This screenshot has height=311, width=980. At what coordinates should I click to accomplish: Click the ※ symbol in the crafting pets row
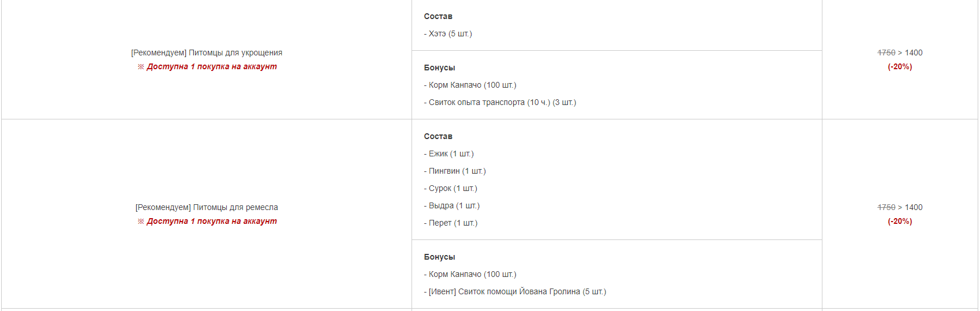click(x=140, y=222)
